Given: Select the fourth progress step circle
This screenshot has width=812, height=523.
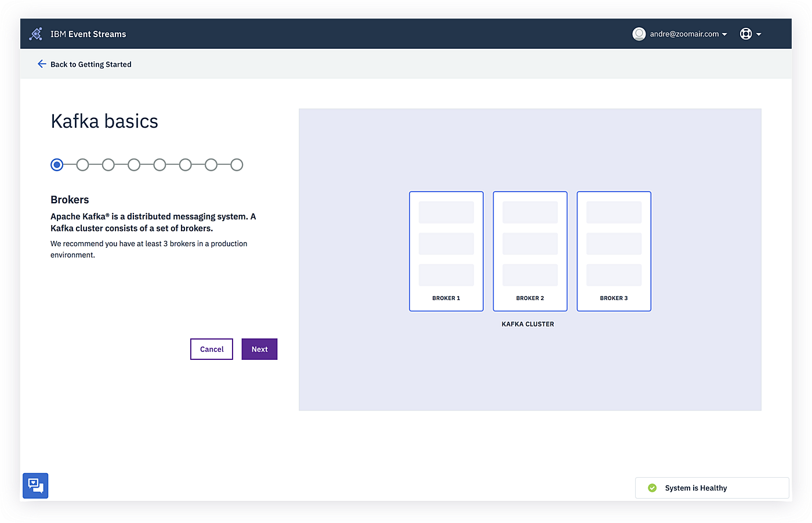Looking at the screenshot, I should tap(134, 165).
